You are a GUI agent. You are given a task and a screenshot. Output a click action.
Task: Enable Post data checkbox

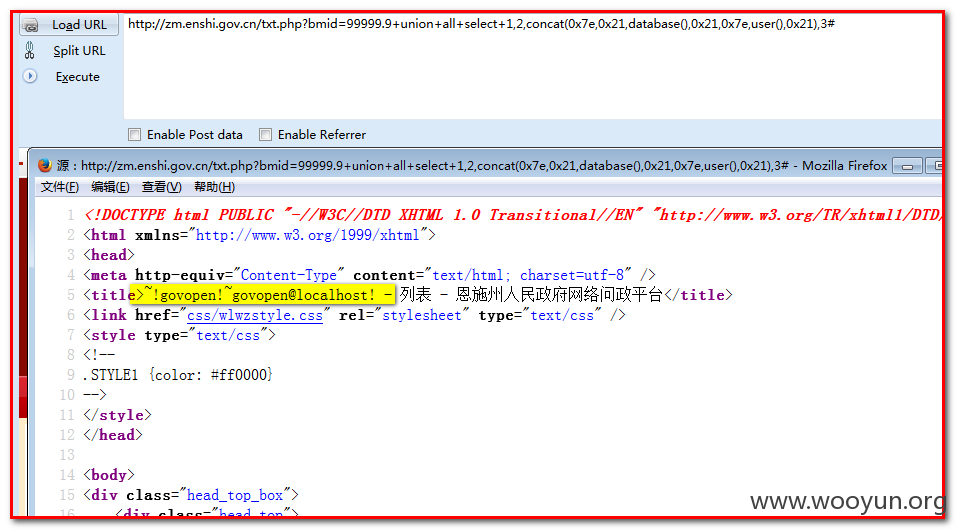click(x=134, y=134)
